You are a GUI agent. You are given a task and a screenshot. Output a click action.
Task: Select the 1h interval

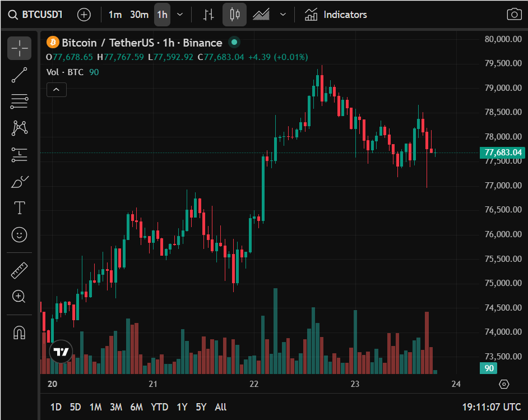click(x=162, y=15)
